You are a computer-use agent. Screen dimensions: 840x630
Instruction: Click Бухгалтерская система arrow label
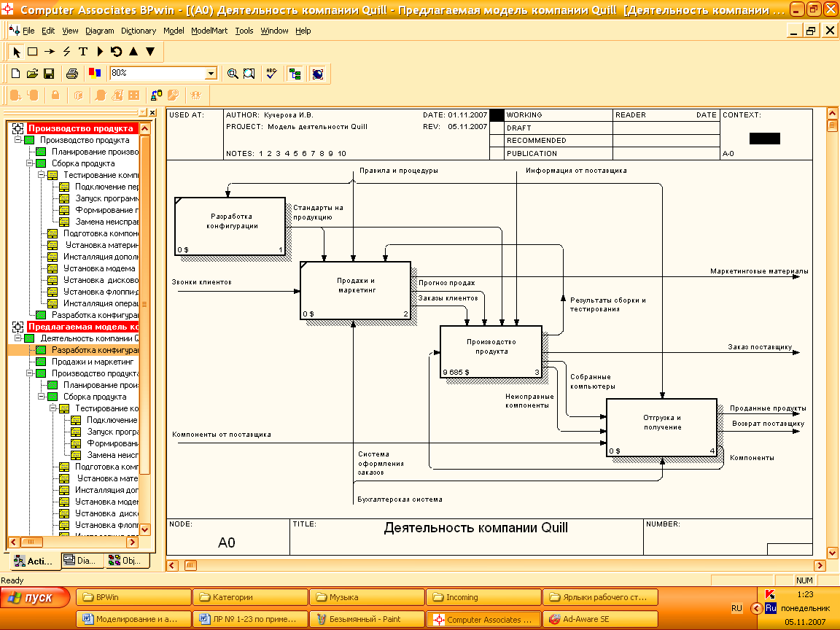(400, 499)
